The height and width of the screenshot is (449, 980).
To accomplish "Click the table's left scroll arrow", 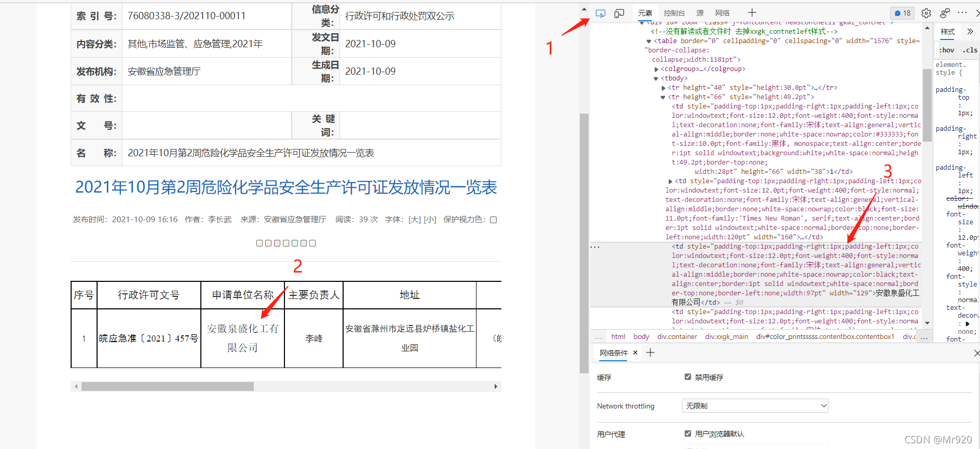I will pyautogui.click(x=76, y=386).
